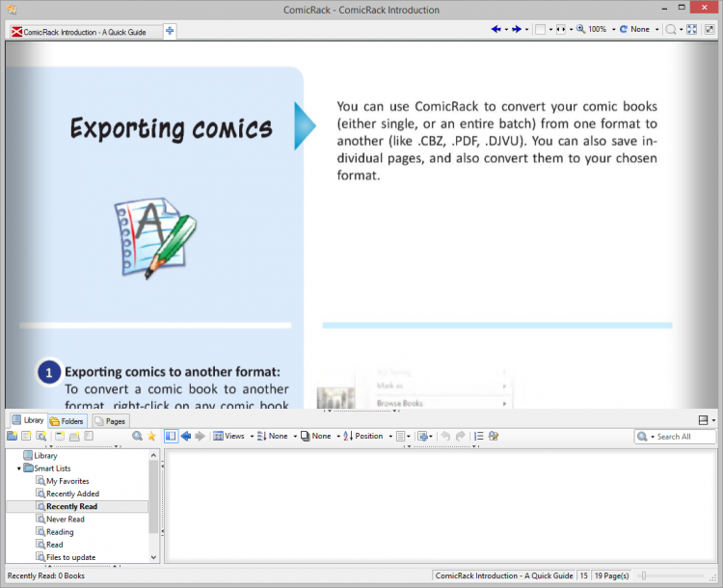The height and width of the screenshot is (588, 723).
Task: Open ComicRack Introduction reader tab
Action: coord(85,32)
